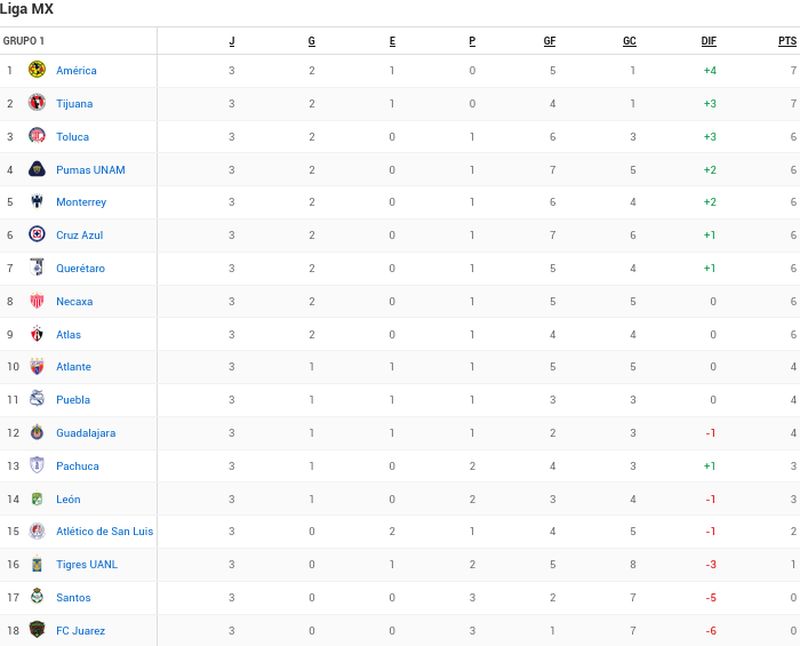
Task: Click the Atlas club crest icon
Action: point(37,334)
